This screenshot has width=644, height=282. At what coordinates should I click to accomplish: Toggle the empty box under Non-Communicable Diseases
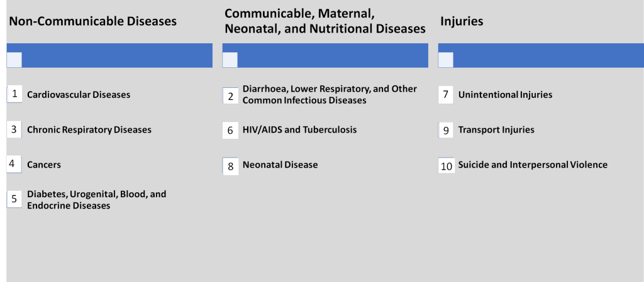click(14, 60)
